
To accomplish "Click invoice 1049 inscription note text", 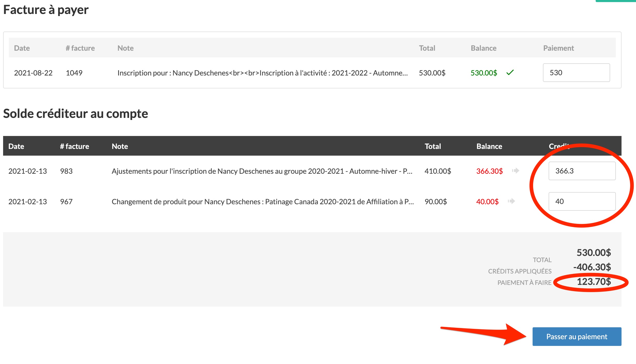I will pyautogui.click(x=262, y=73).
